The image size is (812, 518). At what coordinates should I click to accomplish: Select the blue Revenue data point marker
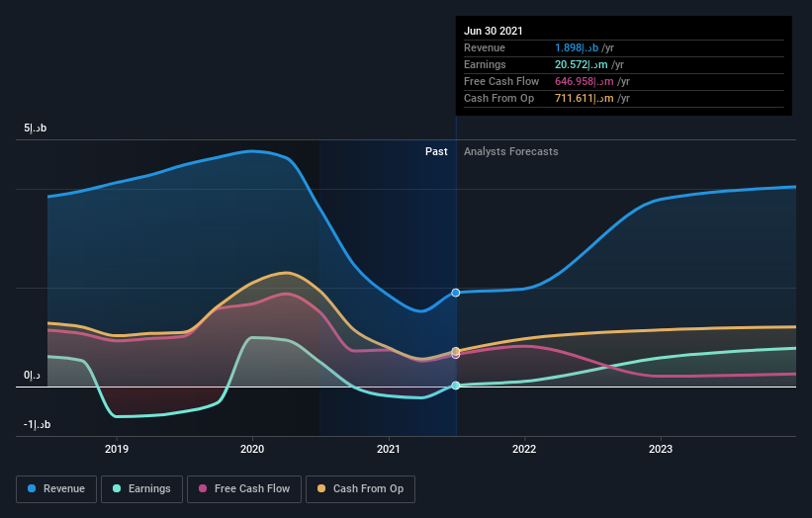coord(456,293)
